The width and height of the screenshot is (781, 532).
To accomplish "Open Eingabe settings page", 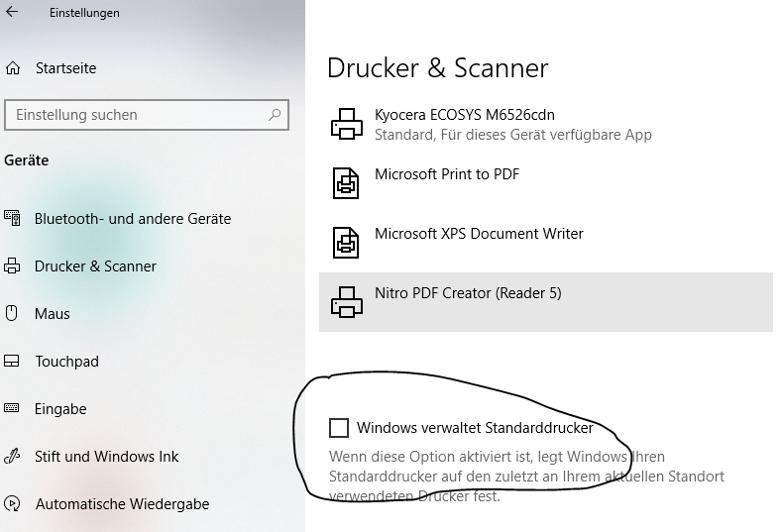I will point(60,408).
